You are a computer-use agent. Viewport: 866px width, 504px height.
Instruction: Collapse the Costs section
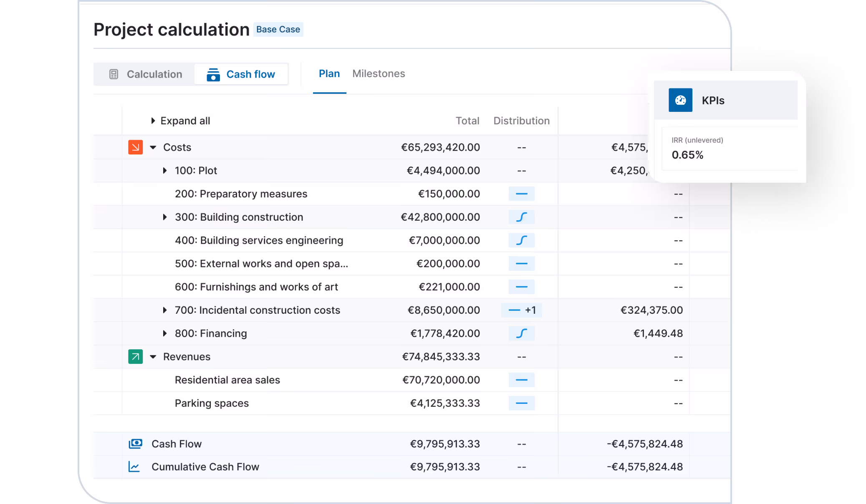pyautogui.click(x=153, y=147)
